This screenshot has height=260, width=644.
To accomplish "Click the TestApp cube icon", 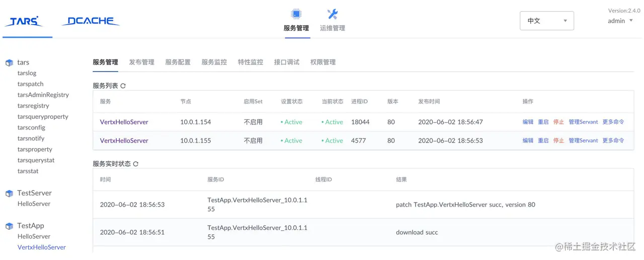I will point(9,226).
